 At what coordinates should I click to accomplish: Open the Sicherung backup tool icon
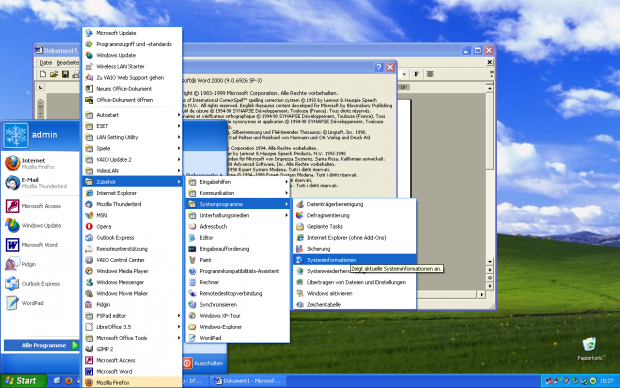click(x=300, y=249)
